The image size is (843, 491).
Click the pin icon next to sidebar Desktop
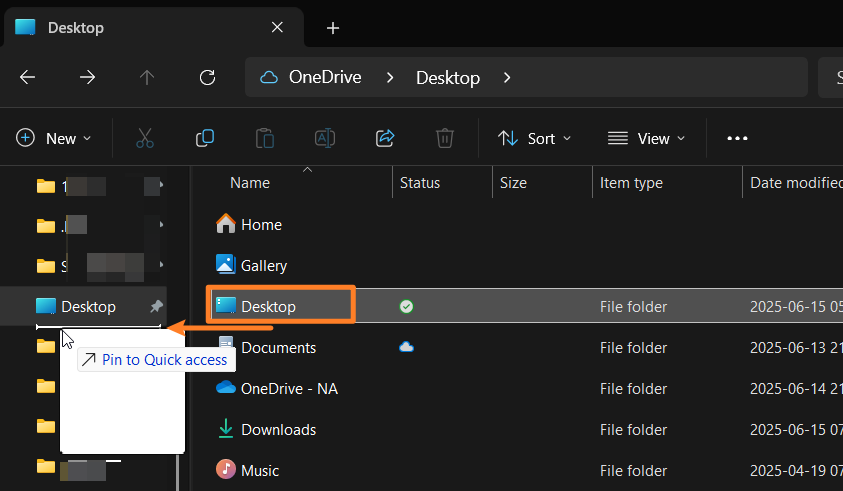tap(156, 307)
